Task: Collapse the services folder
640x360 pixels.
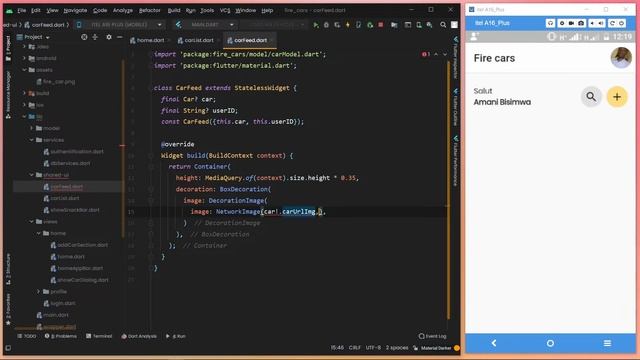Action: [31, 140]
